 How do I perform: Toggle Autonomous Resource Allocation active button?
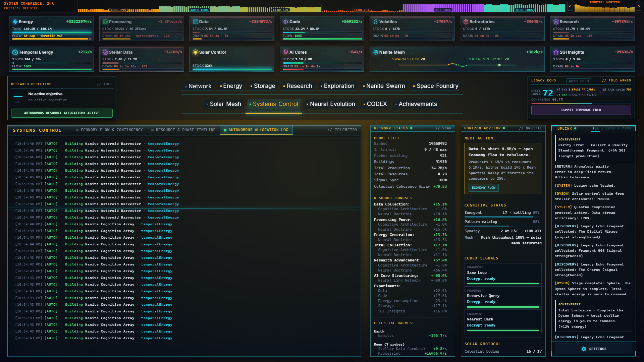tap(62, 113)
